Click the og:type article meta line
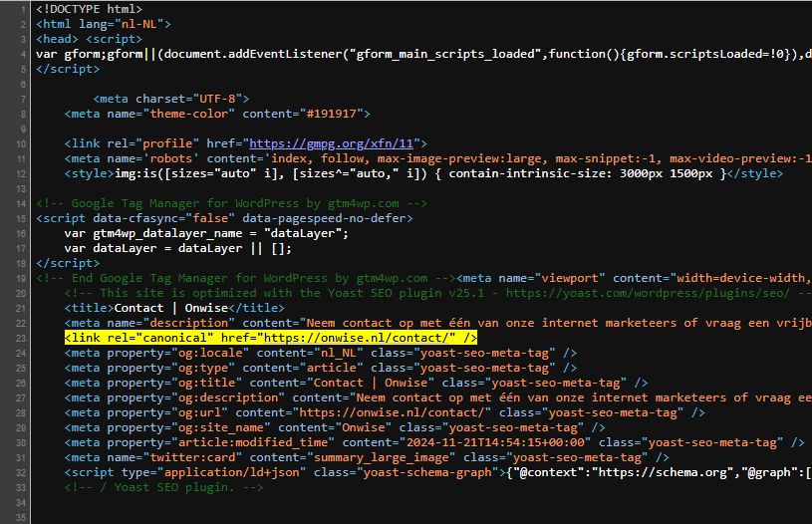The width and height of the screenshot is (812, 524). [321, 369]
